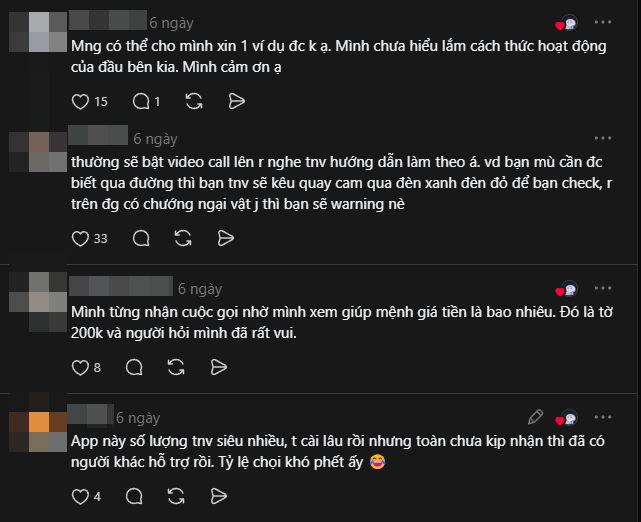
Task: Repost the comment starting with "App này"
Action: (x=185, y=496)
